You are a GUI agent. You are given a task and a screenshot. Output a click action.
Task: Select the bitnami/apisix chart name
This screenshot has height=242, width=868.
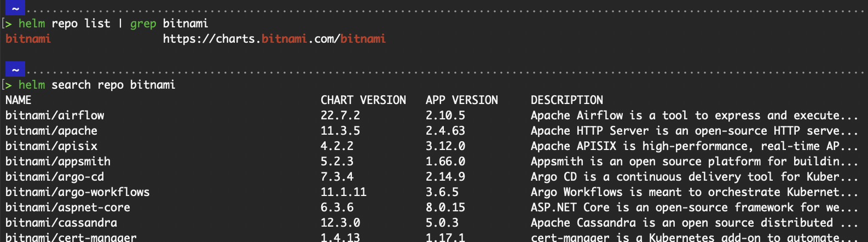[x=51, y=146]
